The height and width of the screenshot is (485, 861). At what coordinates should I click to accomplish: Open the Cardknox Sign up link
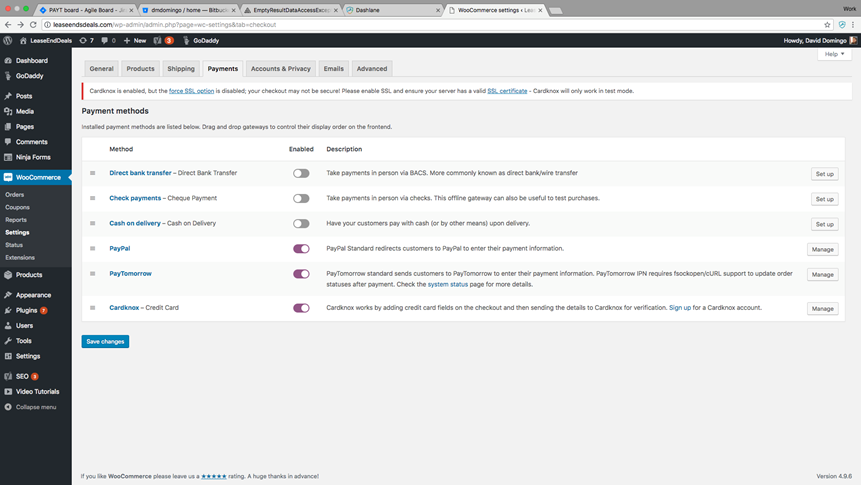click(680, 308)
